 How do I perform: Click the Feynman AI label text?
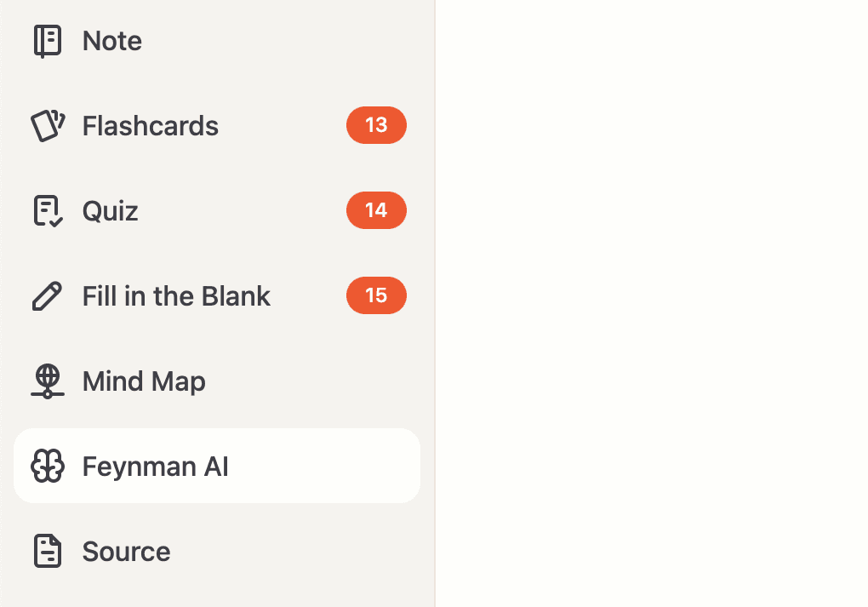click(155, 466)
